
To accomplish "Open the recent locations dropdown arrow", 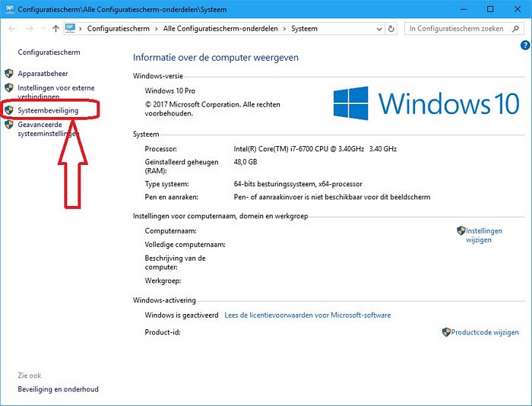I will (43, 29).
